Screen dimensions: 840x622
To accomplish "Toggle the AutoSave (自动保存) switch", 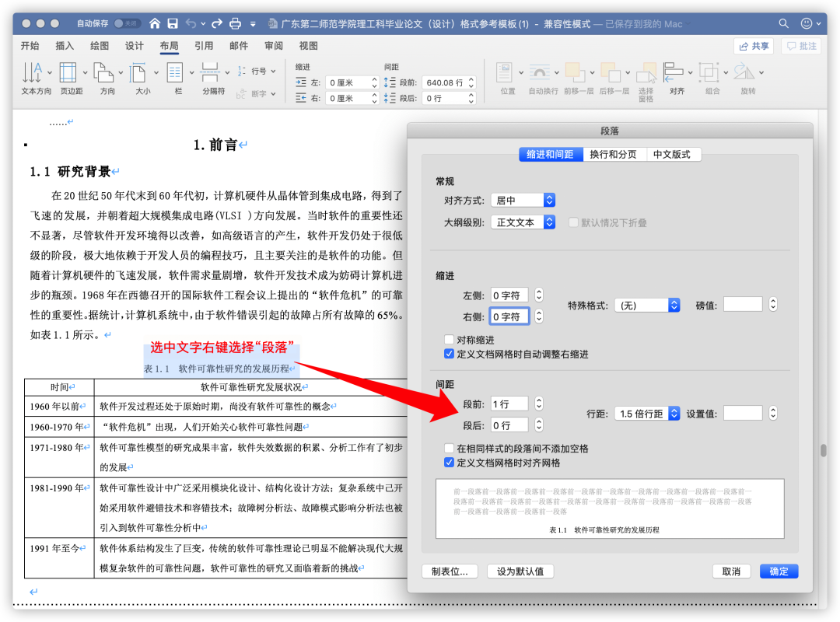I will tap(127, 23).
